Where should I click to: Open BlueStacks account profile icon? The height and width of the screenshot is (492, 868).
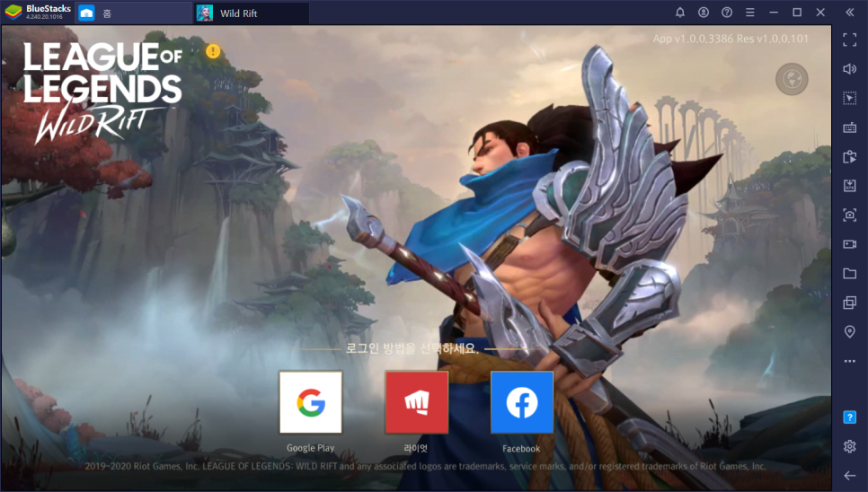click(704, 13)
